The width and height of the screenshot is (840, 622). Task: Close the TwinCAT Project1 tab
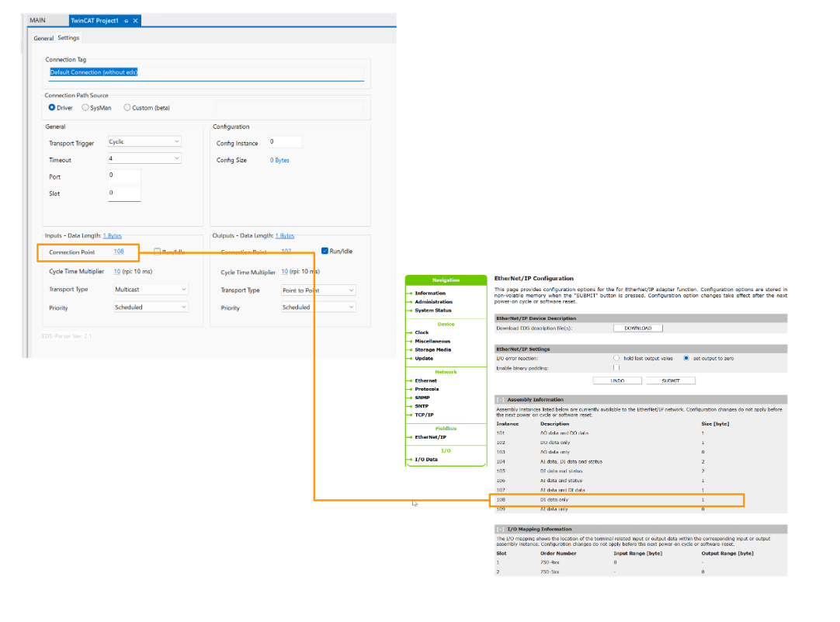pos(136,21)
